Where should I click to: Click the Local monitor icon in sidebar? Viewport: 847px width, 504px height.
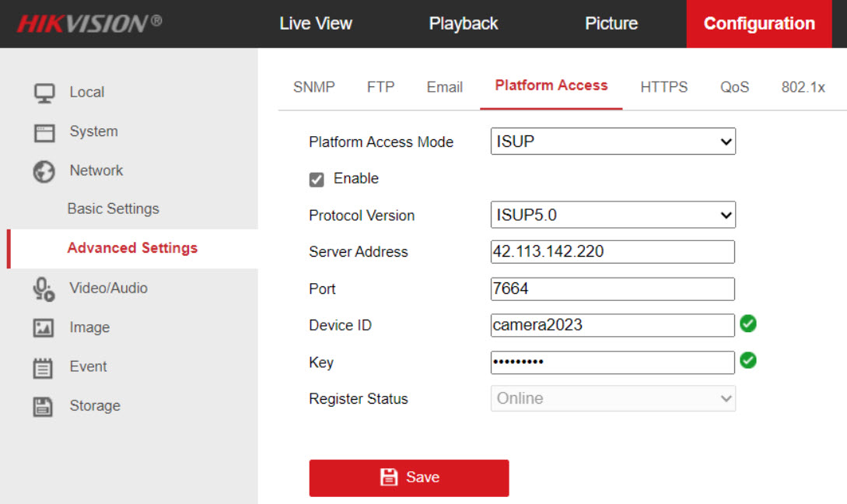tap(44, 93)
